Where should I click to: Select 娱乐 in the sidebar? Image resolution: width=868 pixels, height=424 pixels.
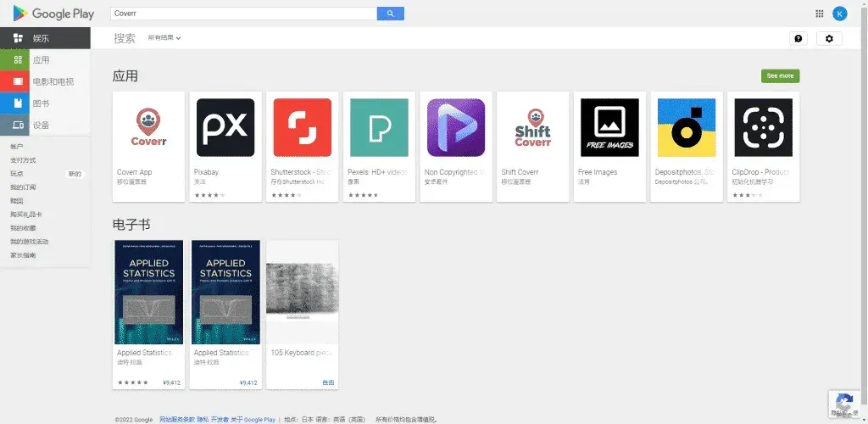point(41,38)
